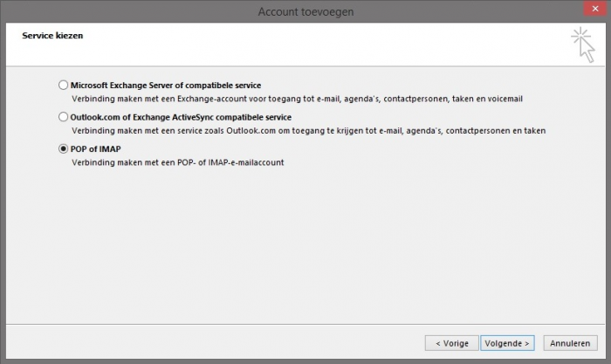
Task: Click the 'Microsoft Exchange Server of compatibele service' label
Action: point(165,86)
